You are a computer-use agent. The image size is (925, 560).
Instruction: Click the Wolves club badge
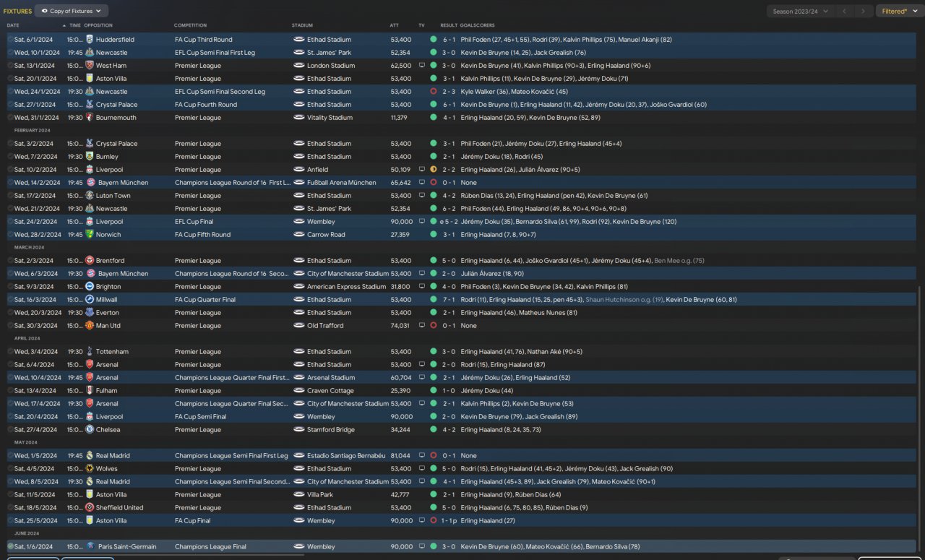[x=90, y=469]
